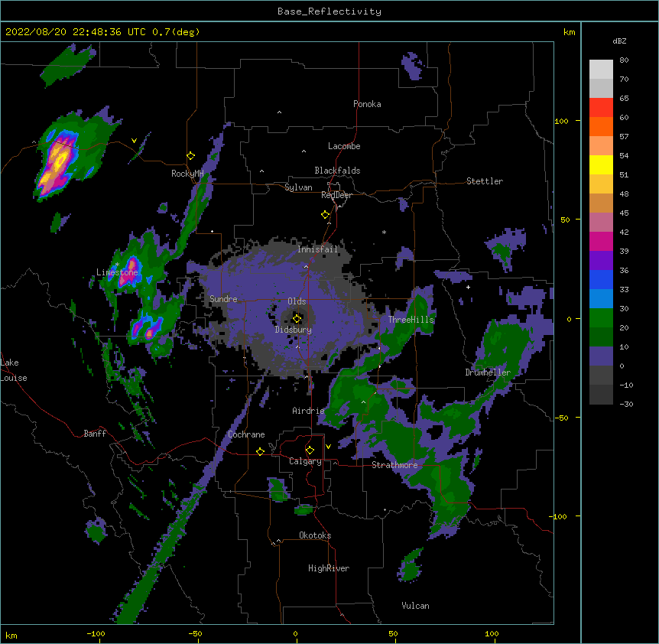
Task: Click the Limestone label
Action: [117, 272]
